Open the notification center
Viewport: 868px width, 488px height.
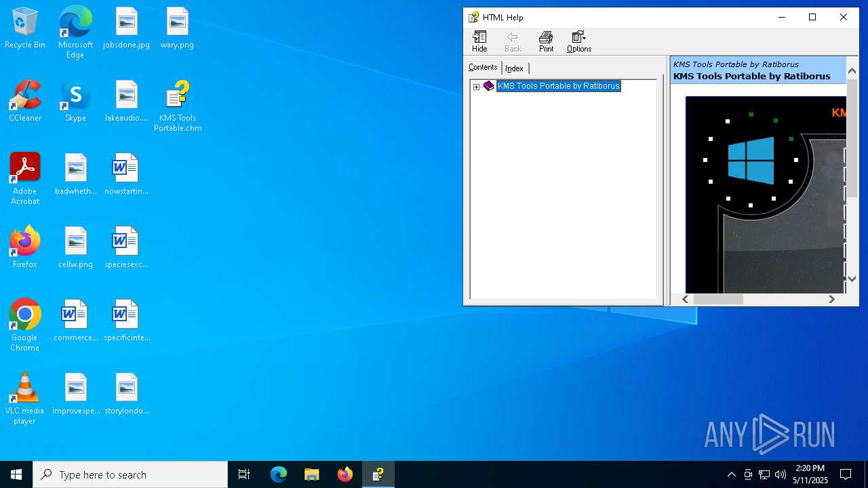tap(846, 474)
